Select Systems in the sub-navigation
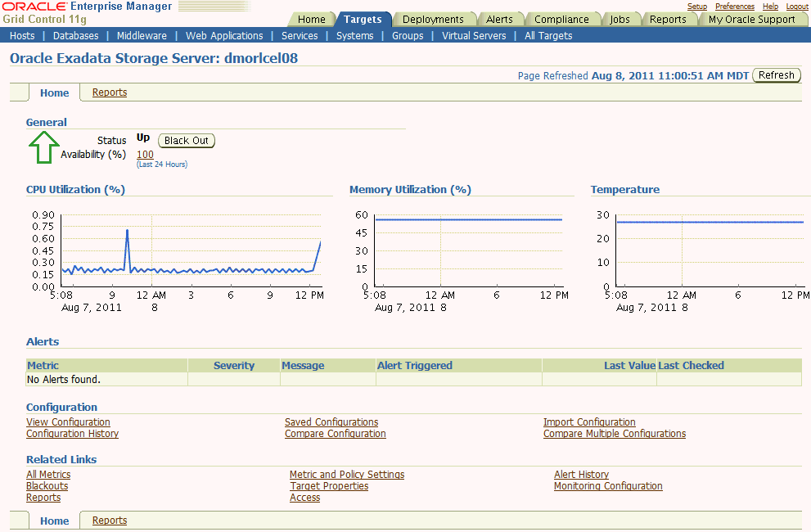 [355, 36]
